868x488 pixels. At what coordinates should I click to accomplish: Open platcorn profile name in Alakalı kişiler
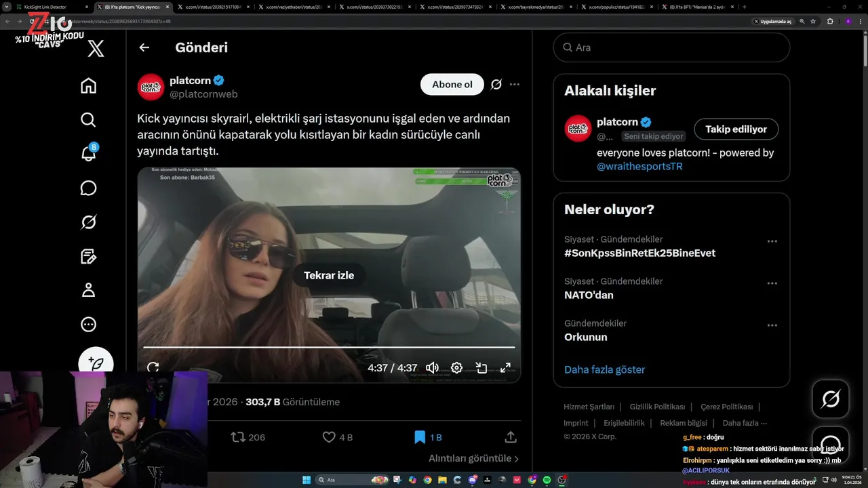(617, 122)
